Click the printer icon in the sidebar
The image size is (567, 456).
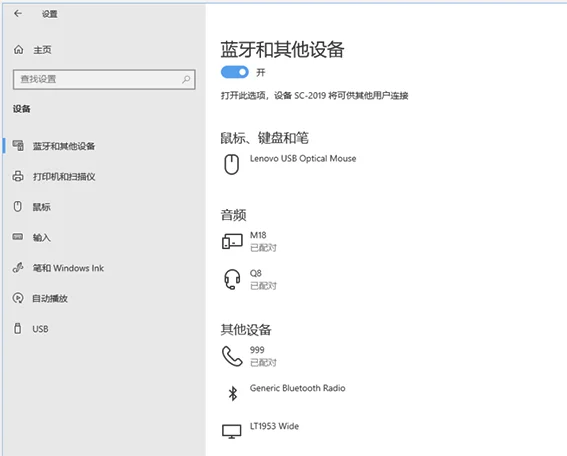[18, 176]
